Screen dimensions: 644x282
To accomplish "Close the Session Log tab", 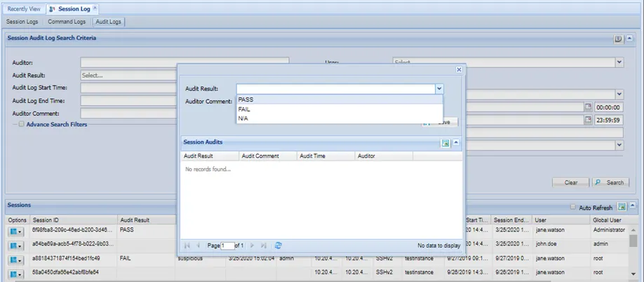I will [95, 8].
